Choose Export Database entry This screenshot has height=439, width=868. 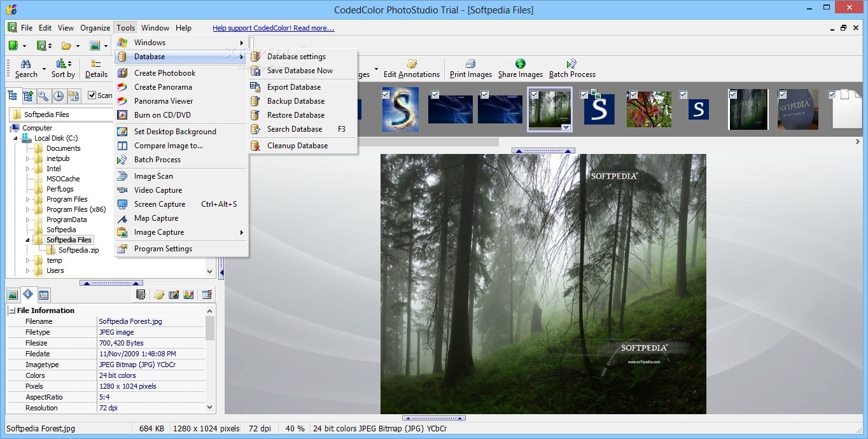[302, 87]
